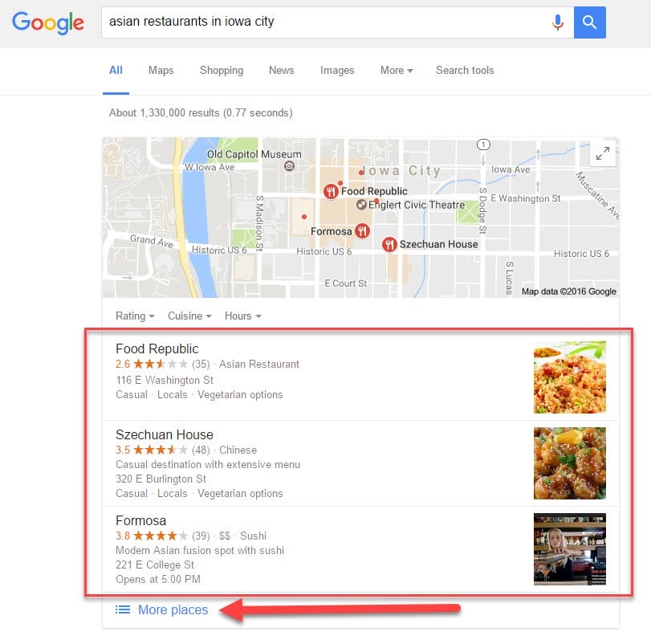This screenshot has width=651, height=644.
Task: Click the Food Republic map pin
Action: [331, 191]
